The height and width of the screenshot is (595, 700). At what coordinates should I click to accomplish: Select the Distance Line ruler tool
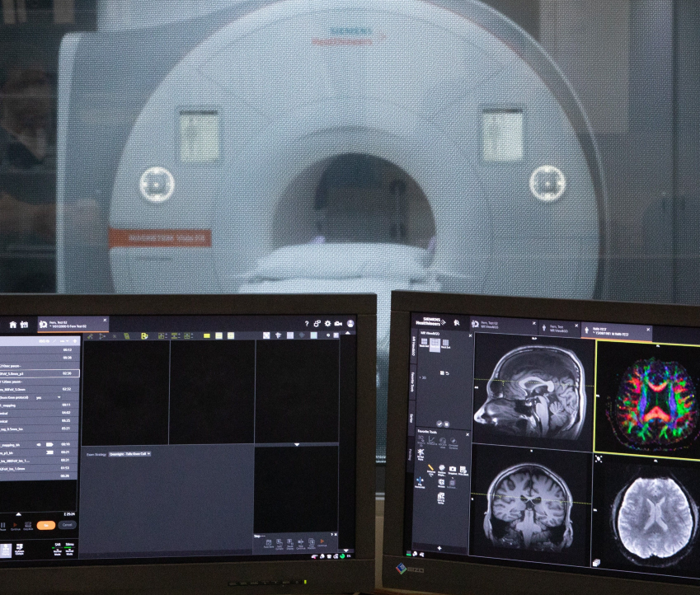431,470
